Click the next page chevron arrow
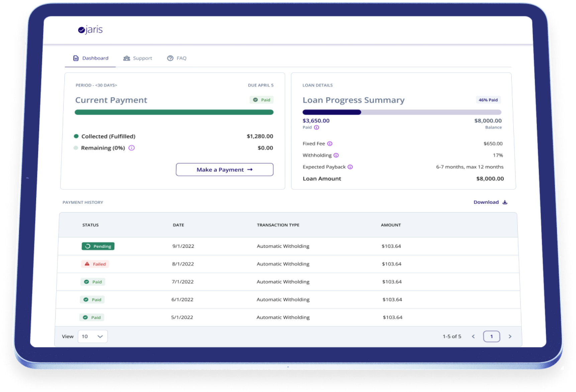This screenshot has width=576, height=392. pos(510,336)
